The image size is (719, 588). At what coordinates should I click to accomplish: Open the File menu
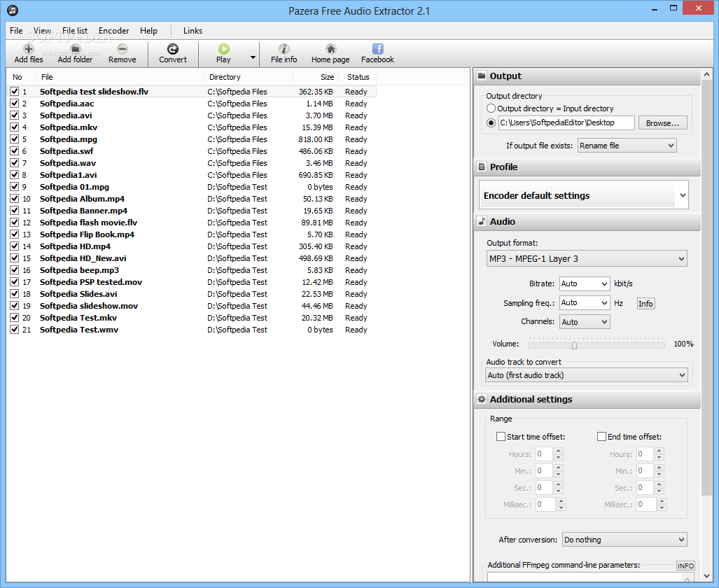pyautogui.click(x=16, y=31)
